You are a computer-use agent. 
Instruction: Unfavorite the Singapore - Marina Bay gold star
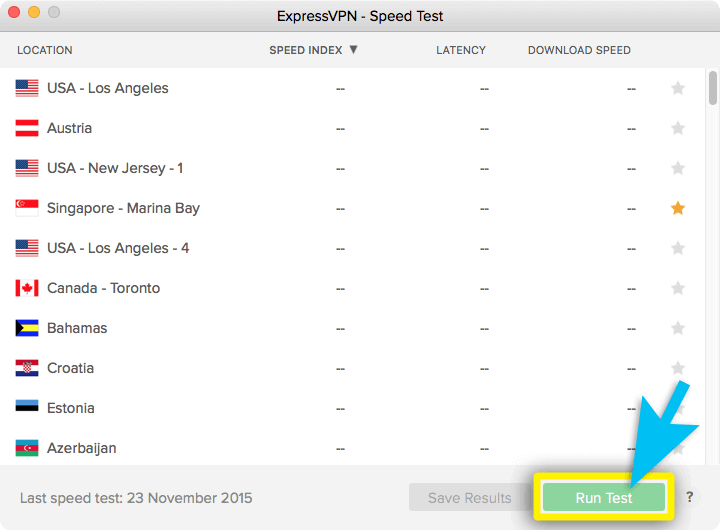point(678,208)
